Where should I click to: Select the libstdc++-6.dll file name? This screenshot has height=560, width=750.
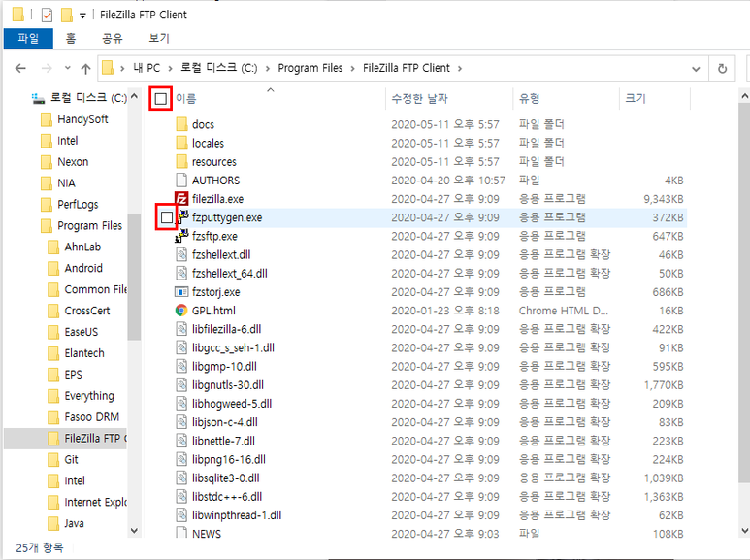pos(227,497)
